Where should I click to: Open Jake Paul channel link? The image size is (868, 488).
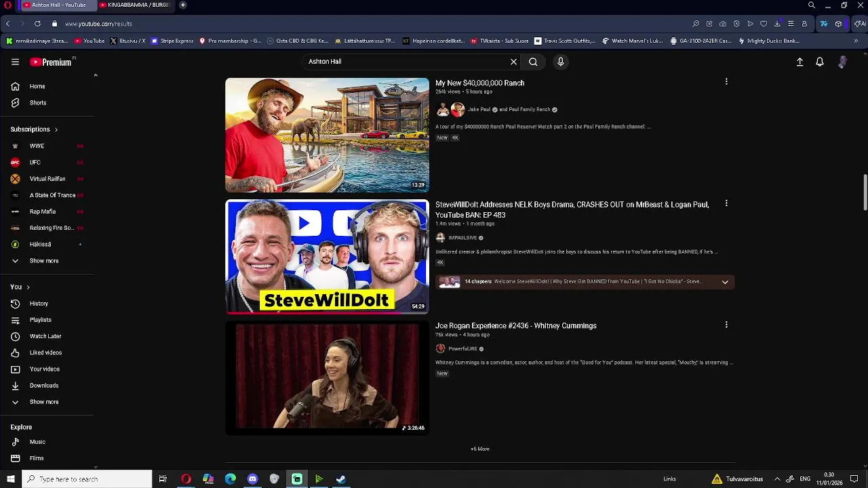click(479, 109)
